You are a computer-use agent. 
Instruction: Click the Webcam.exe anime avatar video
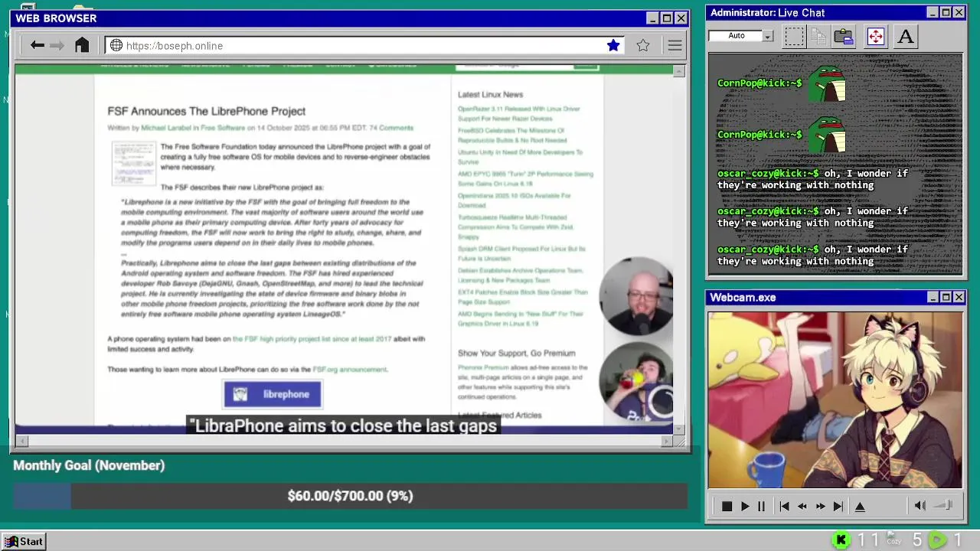[835, 400]
